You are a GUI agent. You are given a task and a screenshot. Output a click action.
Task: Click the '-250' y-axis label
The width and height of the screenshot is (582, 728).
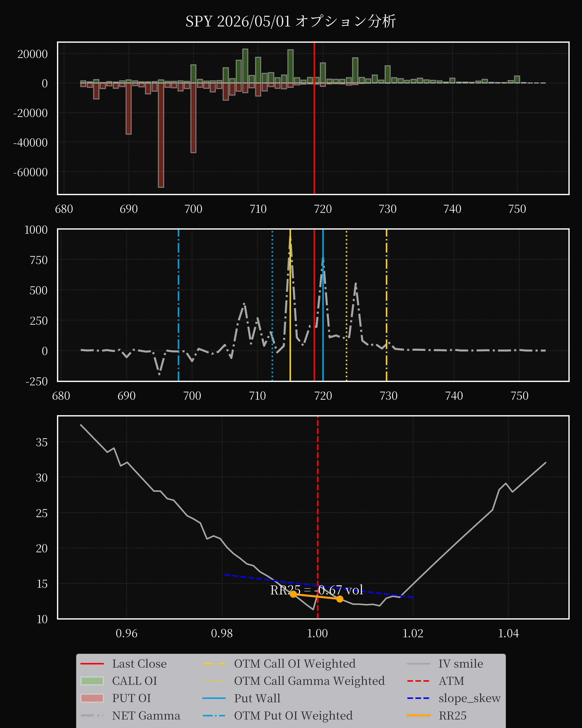[36, 381]
